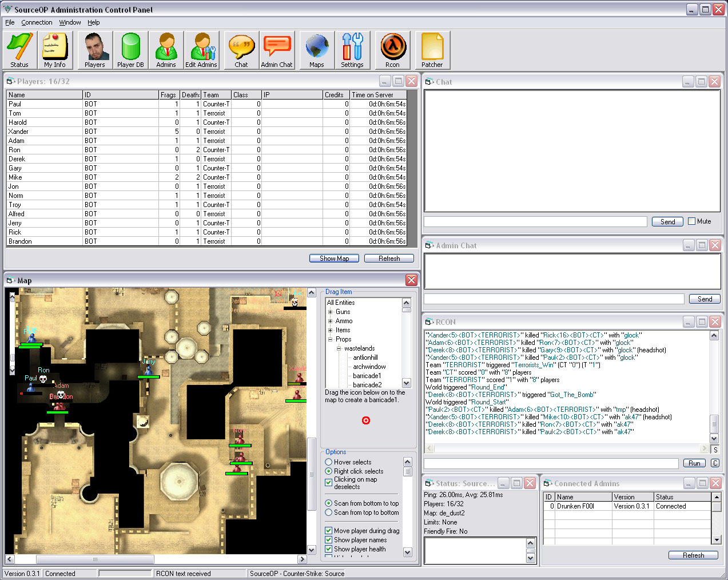Toggle the Mute checkbox in Chat
The width and height of the screenshot is (728, 580).
tap(691, 221)
